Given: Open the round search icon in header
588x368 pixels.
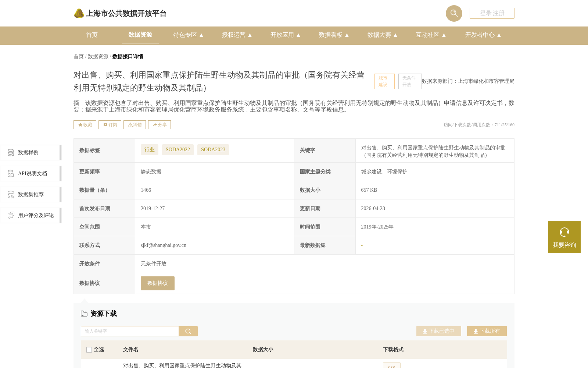Looking at the screenshot, I should (454, 13).
